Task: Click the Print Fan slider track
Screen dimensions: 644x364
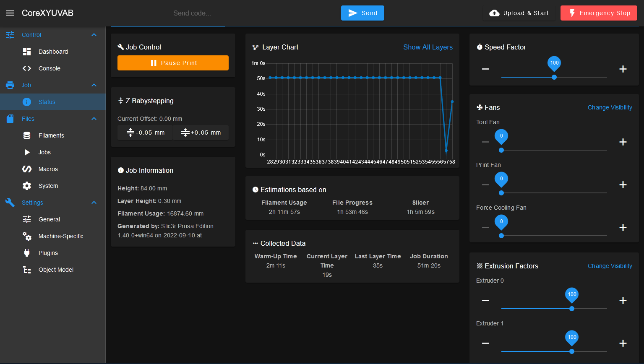Action: point(554,193)
